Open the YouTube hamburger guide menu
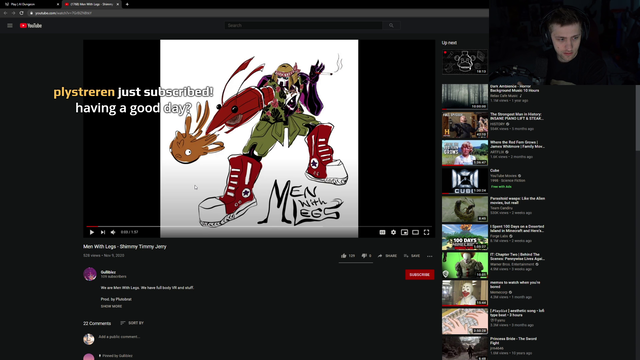Screen dimensions: 640x360 point(10,25)
